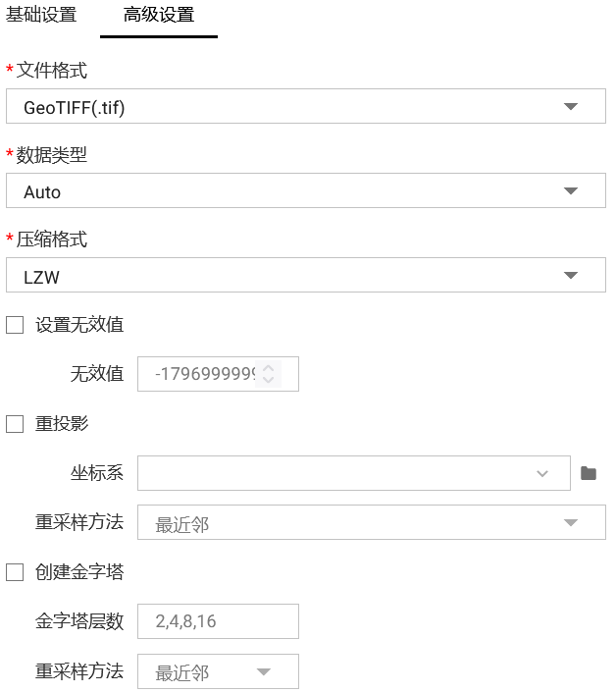
Task: Open the reprojection 重采样方法 wide dropdown
Action: click(371, 523)
